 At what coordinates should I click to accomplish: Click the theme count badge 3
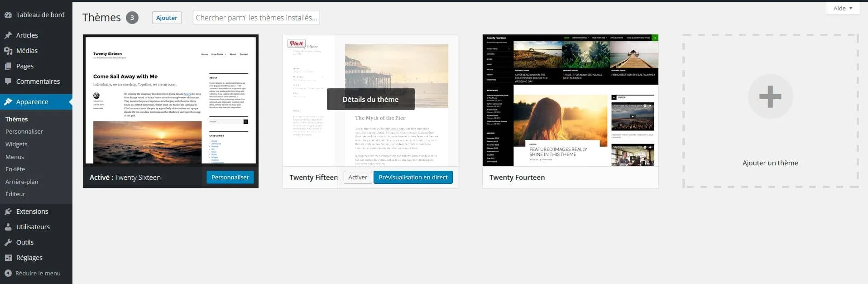(x=132, y=18)
